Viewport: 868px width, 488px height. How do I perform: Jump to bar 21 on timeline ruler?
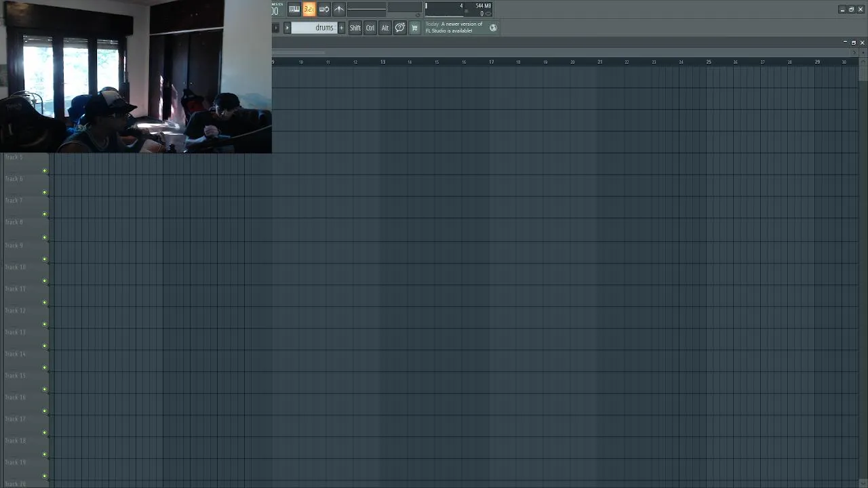[x=599, y=62]
